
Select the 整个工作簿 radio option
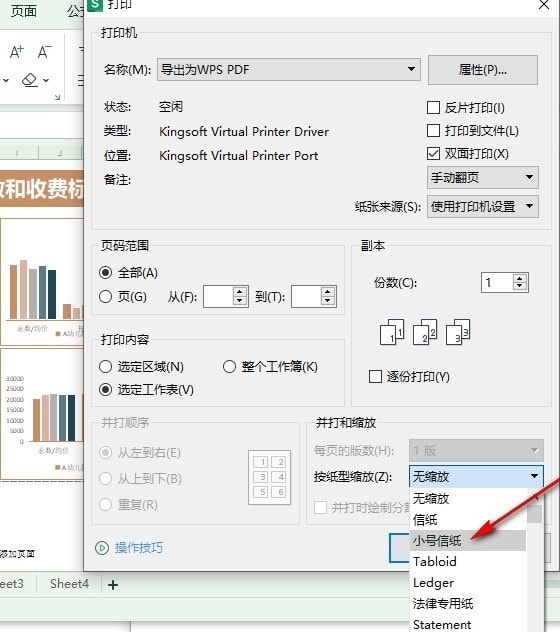pos(229,366)
